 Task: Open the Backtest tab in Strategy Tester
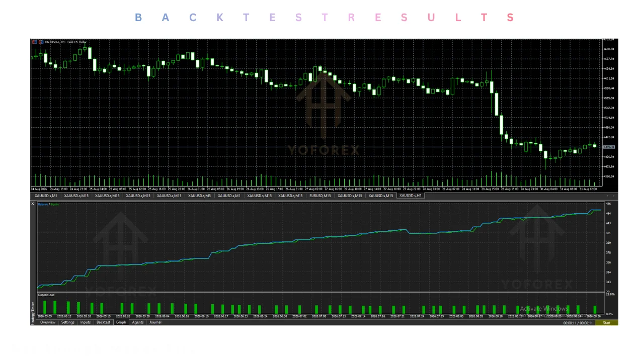click(103, 322)
